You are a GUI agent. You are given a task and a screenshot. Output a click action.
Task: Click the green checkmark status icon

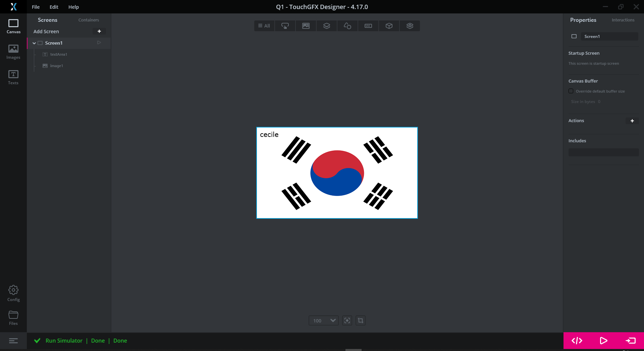pos(37,341)
